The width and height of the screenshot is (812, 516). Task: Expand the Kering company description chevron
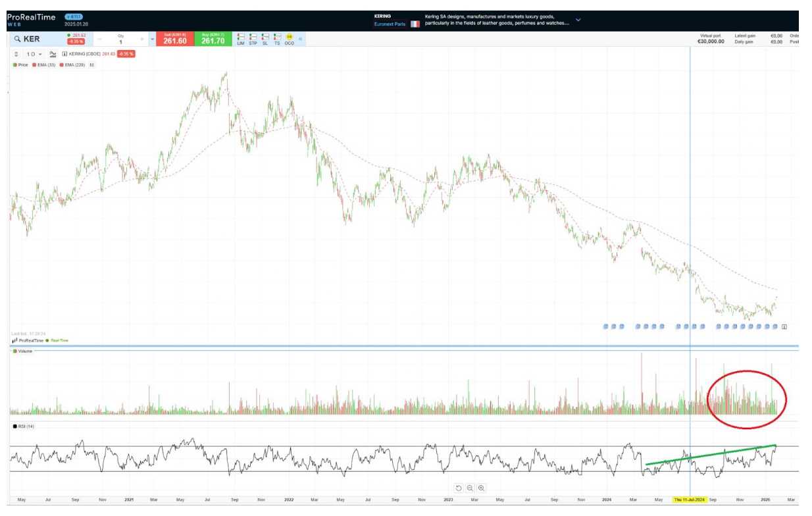coord(578,20)
